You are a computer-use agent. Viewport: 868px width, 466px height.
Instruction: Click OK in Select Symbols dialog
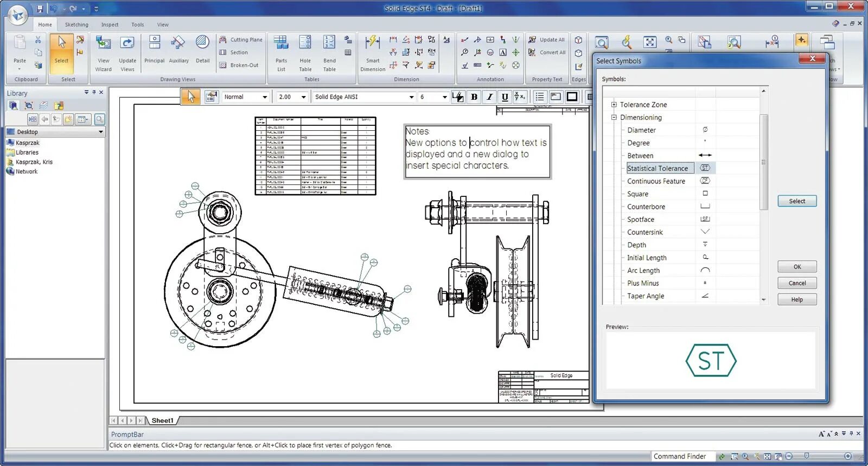797,267
